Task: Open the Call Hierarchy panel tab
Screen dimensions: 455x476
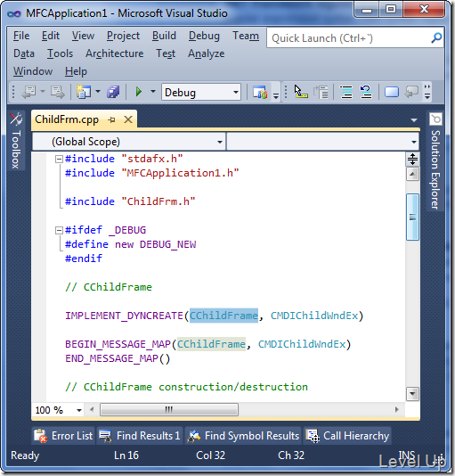Action: click(347, 436)
